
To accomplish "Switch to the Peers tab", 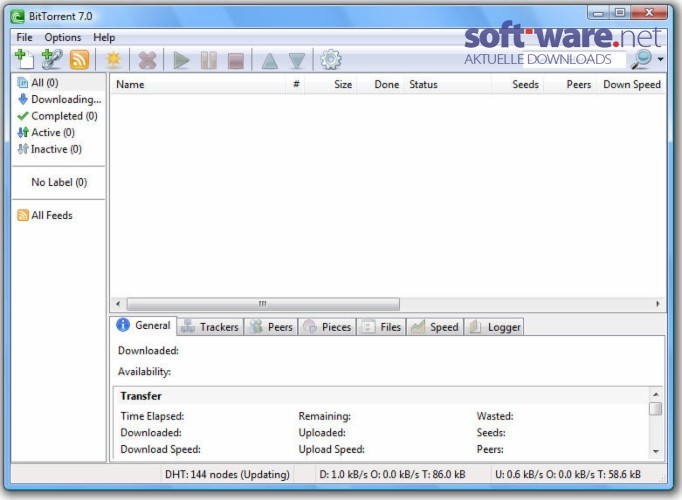I will coord(271,327).
